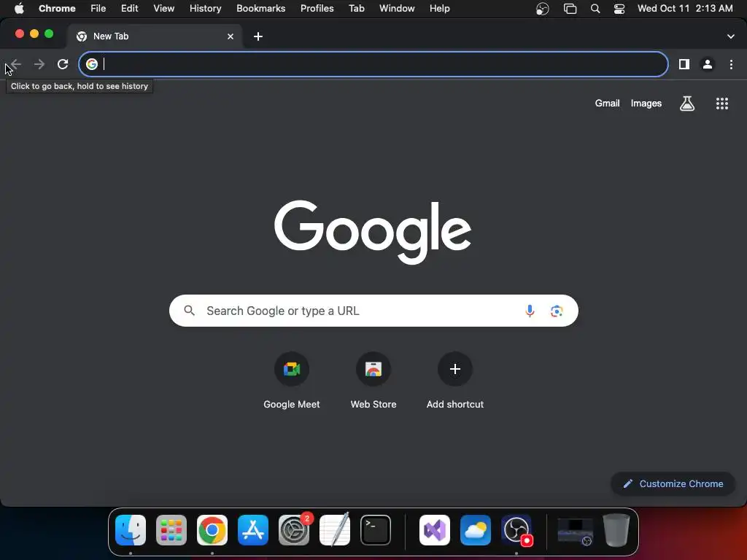
Task: Open a new tab with plus button
Action: coord(258,36)
